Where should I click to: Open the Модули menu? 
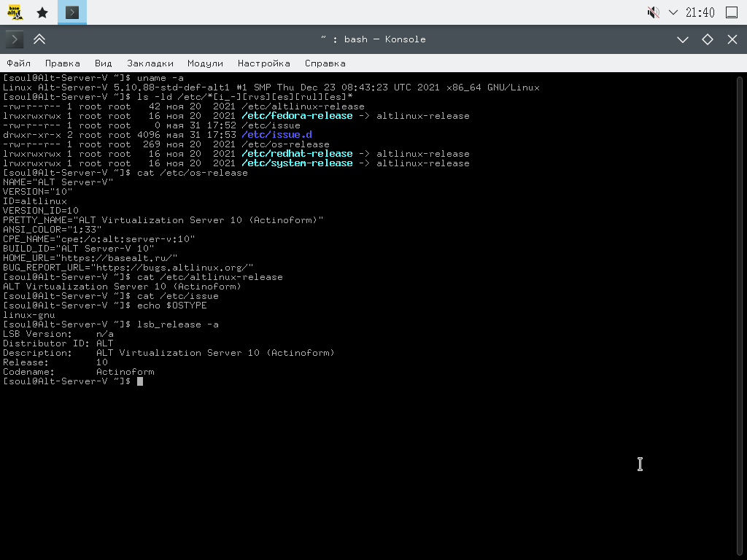tap(205, 63)
